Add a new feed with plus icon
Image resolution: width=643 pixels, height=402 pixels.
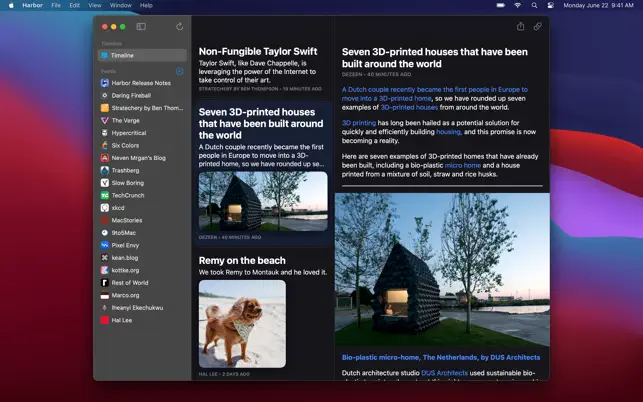pyautogui.click(x=179, y=71)
